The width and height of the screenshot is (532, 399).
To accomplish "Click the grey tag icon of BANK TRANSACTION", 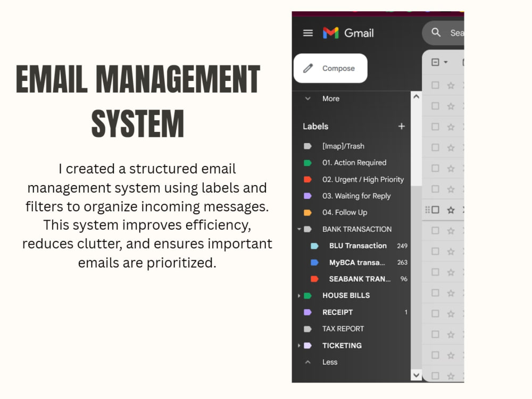I will tap(307, 229).
